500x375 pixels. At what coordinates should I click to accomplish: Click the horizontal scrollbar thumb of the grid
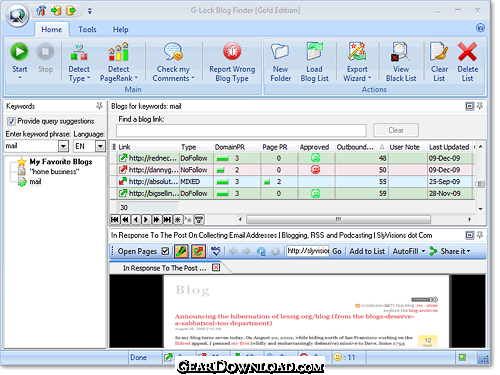(x=338, y=219)
